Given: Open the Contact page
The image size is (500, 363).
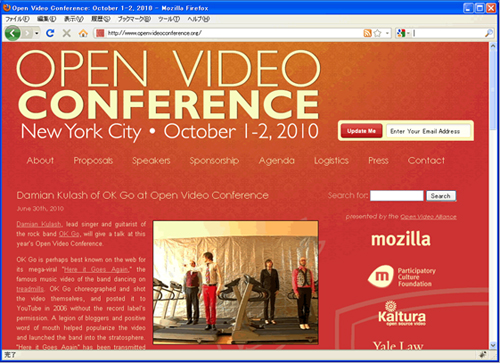Looking at the screenshot, I should click(x=426, y=160).
